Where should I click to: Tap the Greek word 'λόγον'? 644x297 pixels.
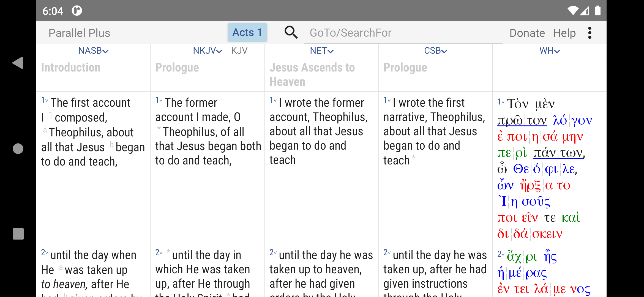[572, 120]
